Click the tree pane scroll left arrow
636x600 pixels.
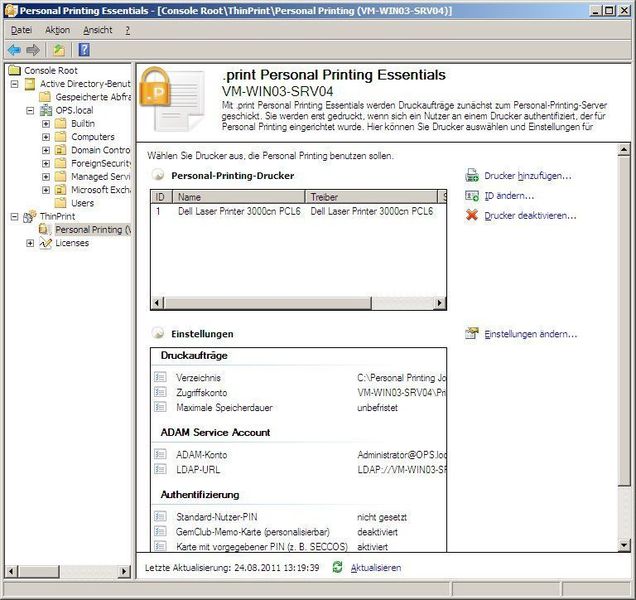click(11, 572)
